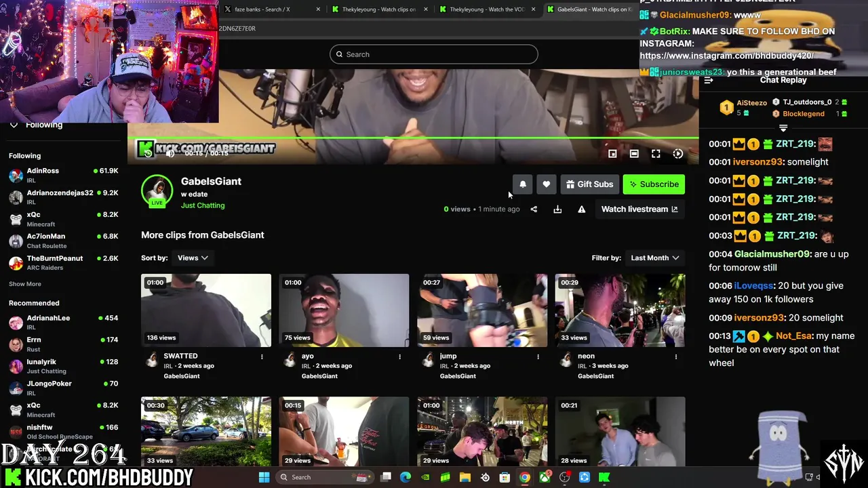
Task: Open the Windows Start button
Action: tap(264, 477)
